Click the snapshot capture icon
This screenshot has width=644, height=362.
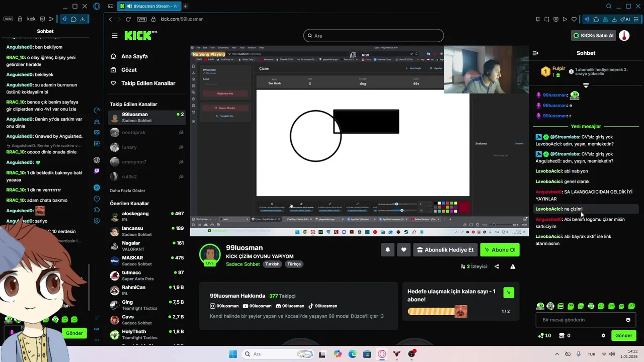click(546, 19)
